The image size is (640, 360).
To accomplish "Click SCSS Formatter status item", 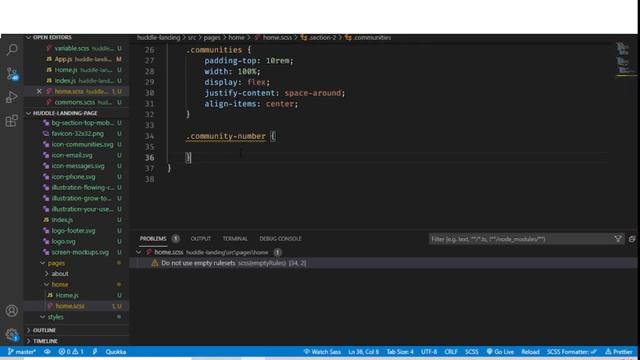I will tap(571, 352).
